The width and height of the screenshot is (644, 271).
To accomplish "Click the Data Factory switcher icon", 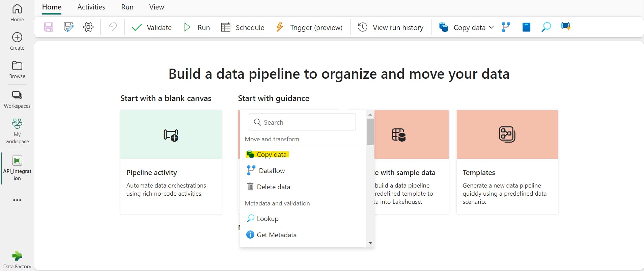I will [17, 260].
